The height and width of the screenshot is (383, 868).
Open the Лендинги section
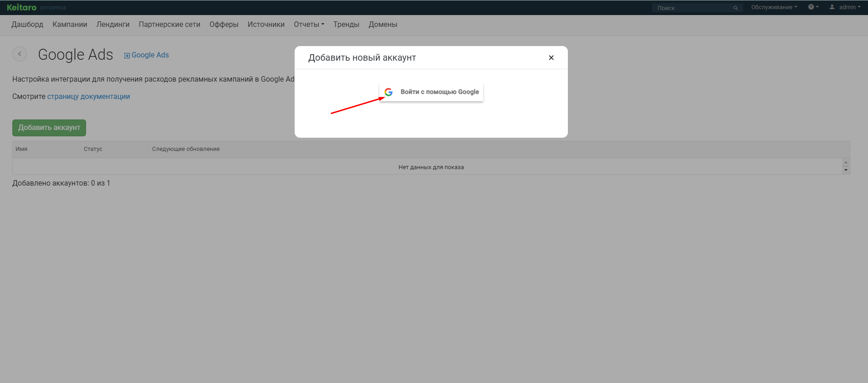click(x=113, y=25)
